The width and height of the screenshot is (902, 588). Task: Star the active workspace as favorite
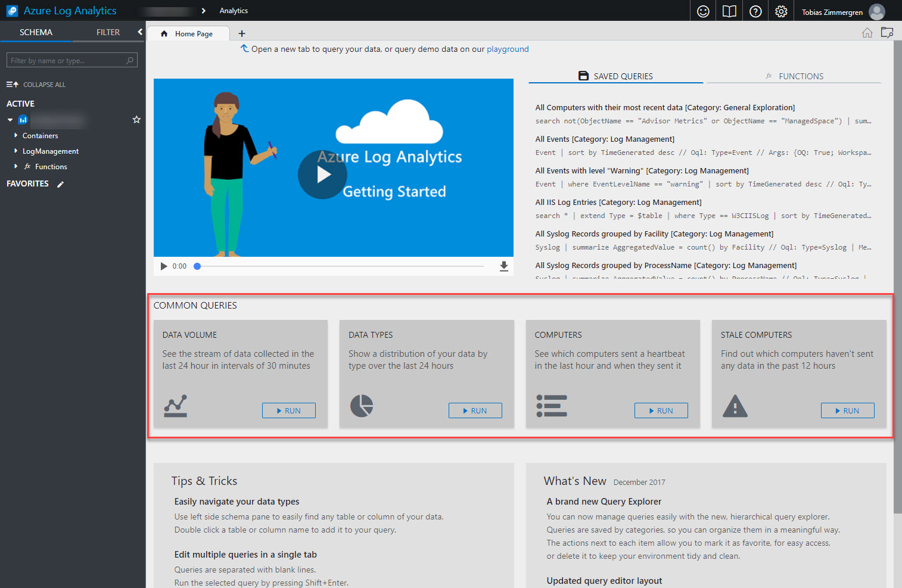point(136,119)
